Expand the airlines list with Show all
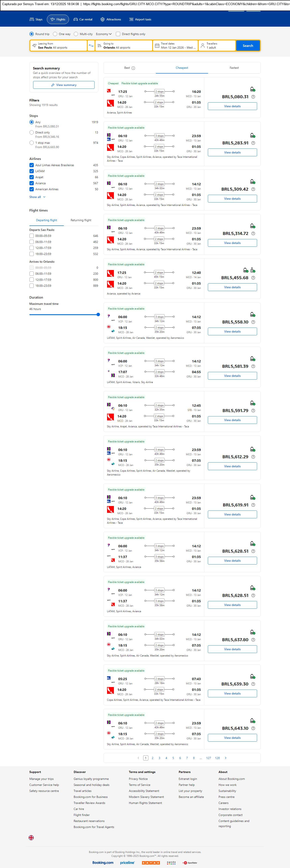The image size is (290, 868). click(37, 197)
